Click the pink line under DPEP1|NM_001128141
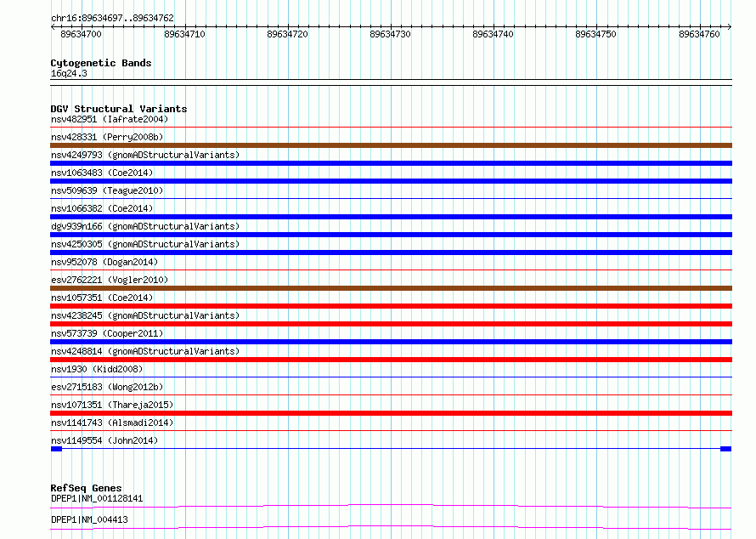The image size is (756, 539). click(x=391, y=506)
